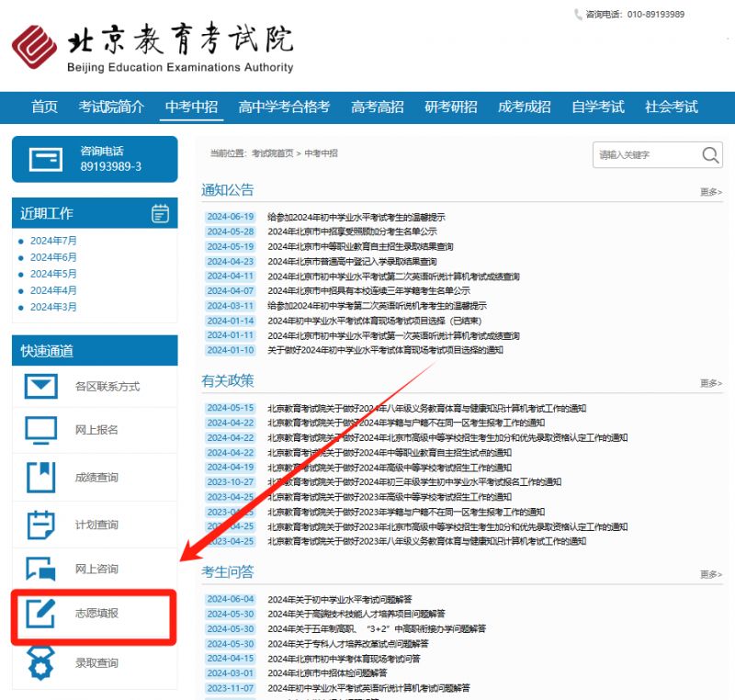The width and height of the screenshot is (735, 700).
Task: Open the 2024-04-19 高级中等学校考试招生工作通知
Action: pos(390,468)
